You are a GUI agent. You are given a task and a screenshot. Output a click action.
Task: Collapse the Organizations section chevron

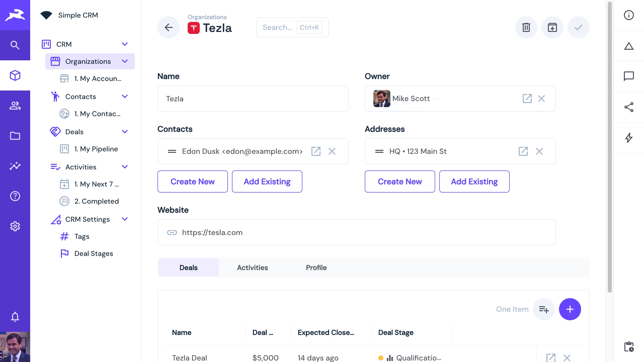tap(125, 61)
